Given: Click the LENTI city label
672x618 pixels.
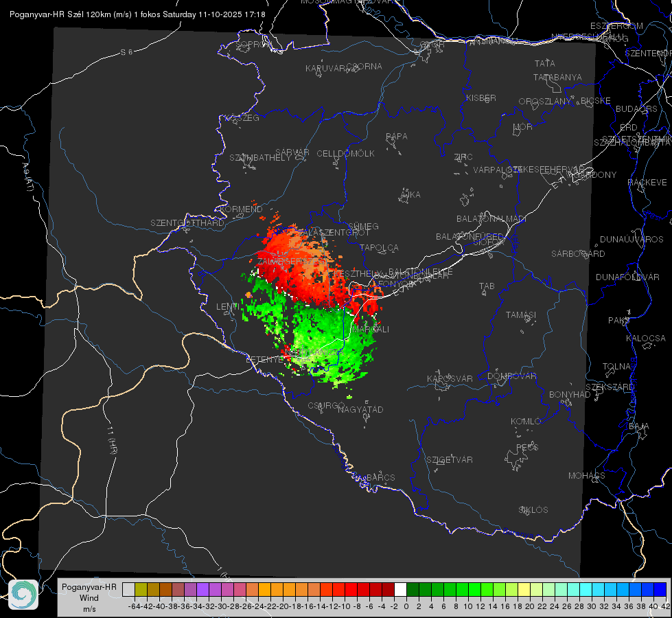Looking at the screenshot, I should coord(228,307).
